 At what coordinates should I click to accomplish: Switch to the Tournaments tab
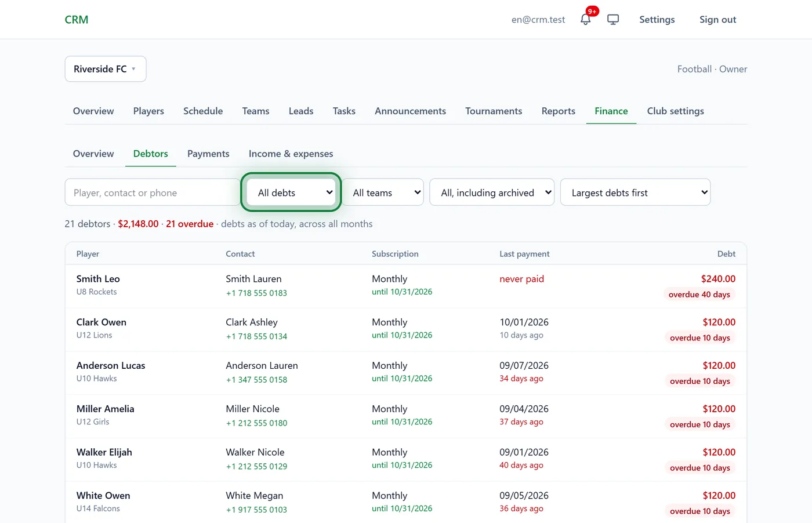coord(494,111)
